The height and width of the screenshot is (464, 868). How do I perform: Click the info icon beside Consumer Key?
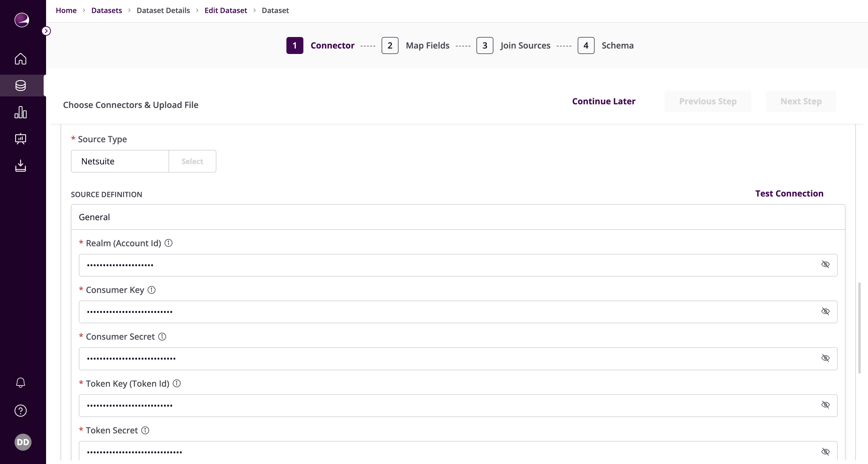[x=152, y=290]
